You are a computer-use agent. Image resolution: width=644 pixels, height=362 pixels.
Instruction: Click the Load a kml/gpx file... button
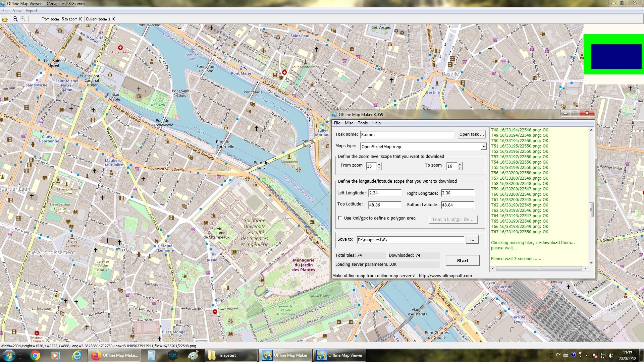coord(453,219)
